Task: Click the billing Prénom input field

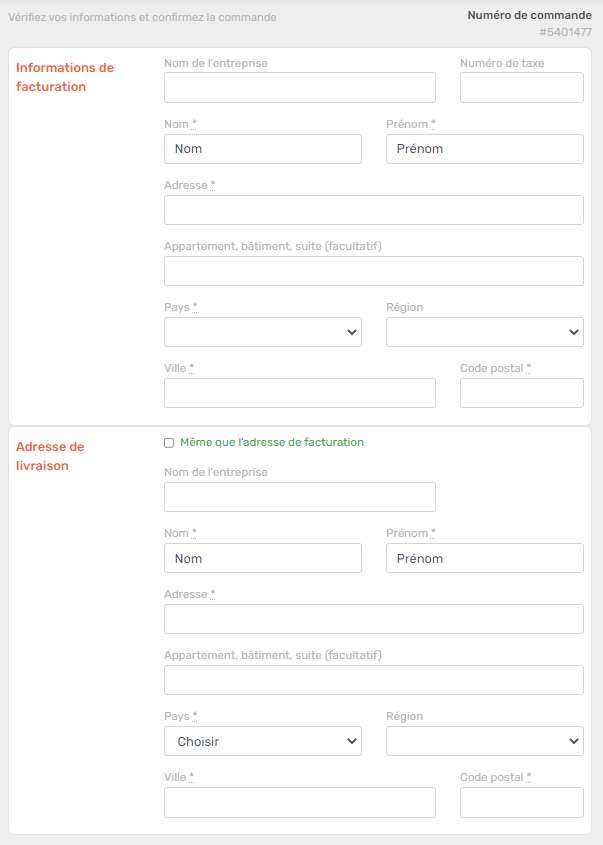Action: click(x=485, y=149)
